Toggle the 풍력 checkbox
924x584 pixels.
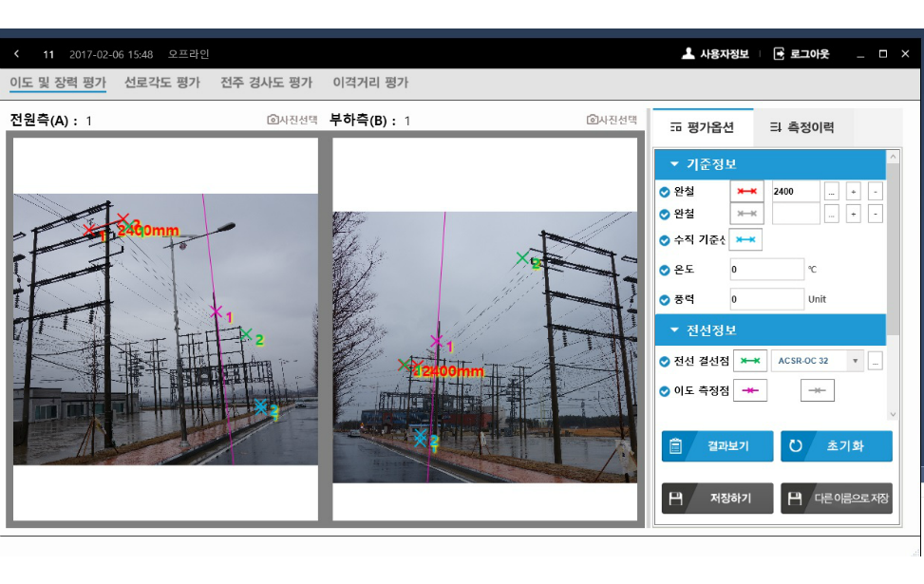(x=664, y=299)
